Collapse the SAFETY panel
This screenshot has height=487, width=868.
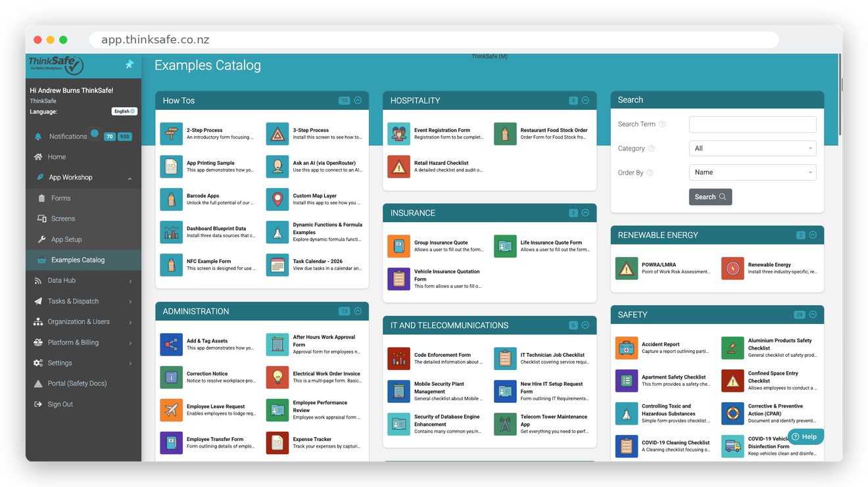click(813, 315)
